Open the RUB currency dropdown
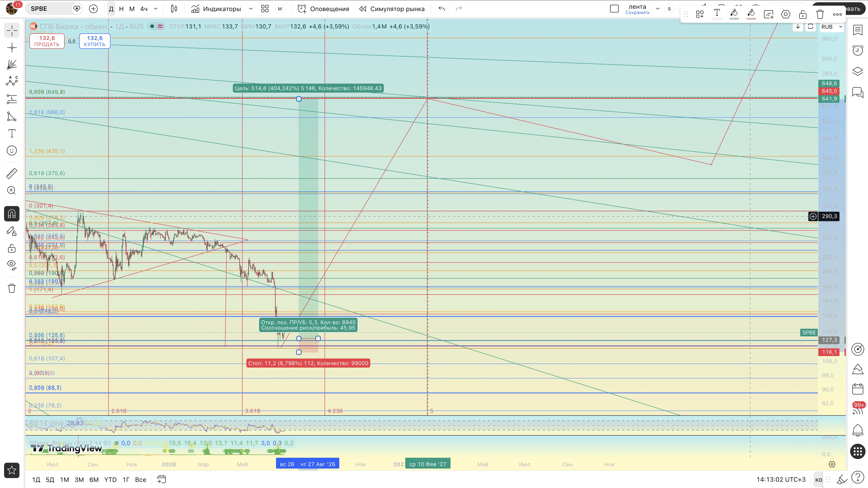The height and width of the screenshot is (488, 868). [x=831, y=27]
